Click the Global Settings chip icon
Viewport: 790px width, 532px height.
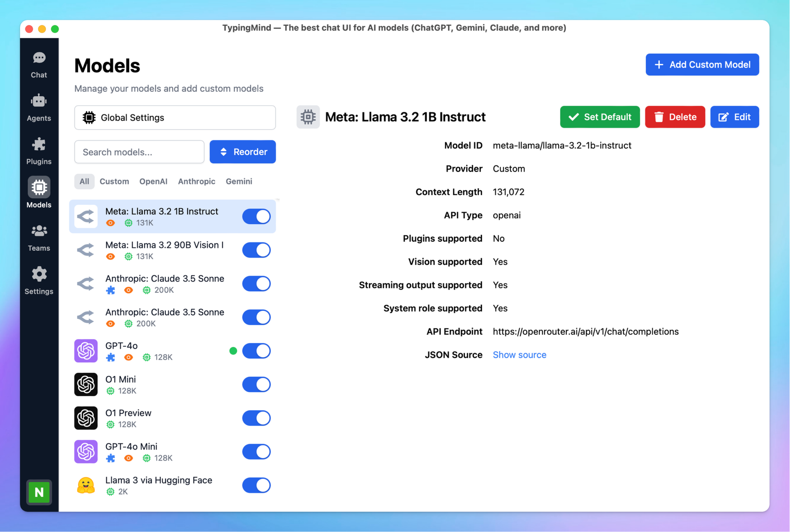click(89, 118)
